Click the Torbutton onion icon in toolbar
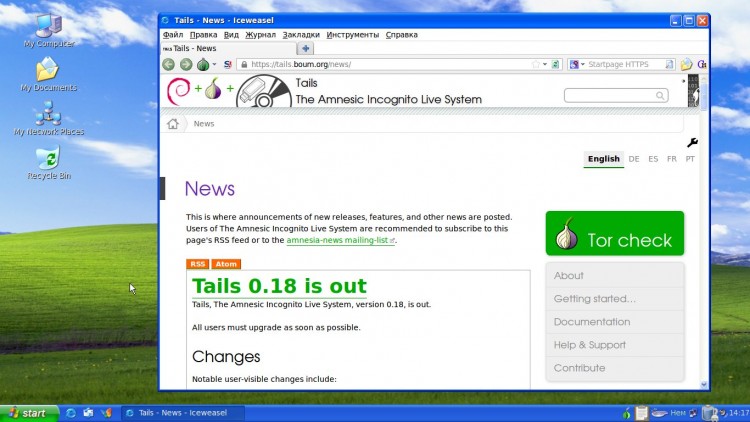This screenshot has width=750, height=422. [203, 64]
